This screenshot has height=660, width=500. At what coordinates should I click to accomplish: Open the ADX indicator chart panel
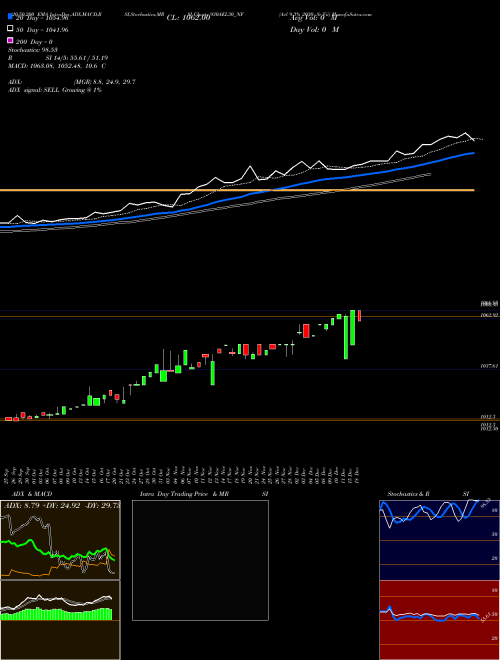(60, 540)
